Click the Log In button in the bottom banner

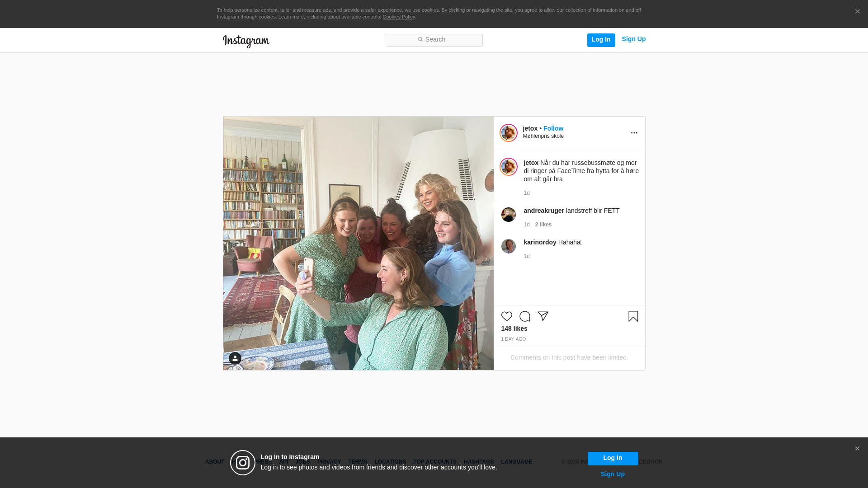click(613, 459)
